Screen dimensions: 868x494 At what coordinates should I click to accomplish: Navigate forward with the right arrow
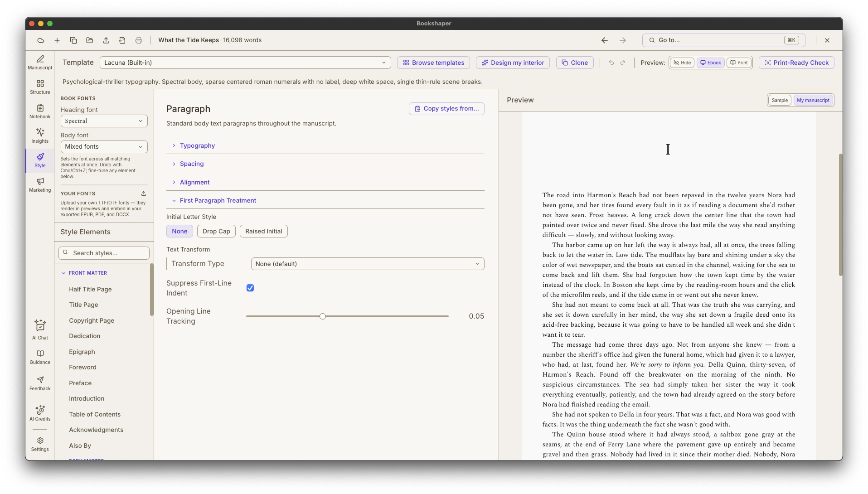click(x=623, y=40)
